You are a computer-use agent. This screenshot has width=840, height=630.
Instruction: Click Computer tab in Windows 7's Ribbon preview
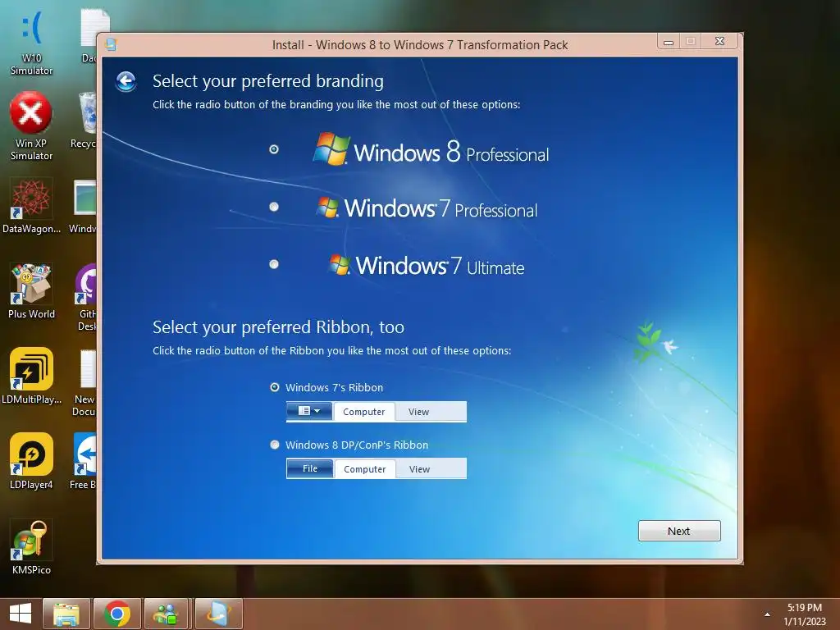coord(363,412)
